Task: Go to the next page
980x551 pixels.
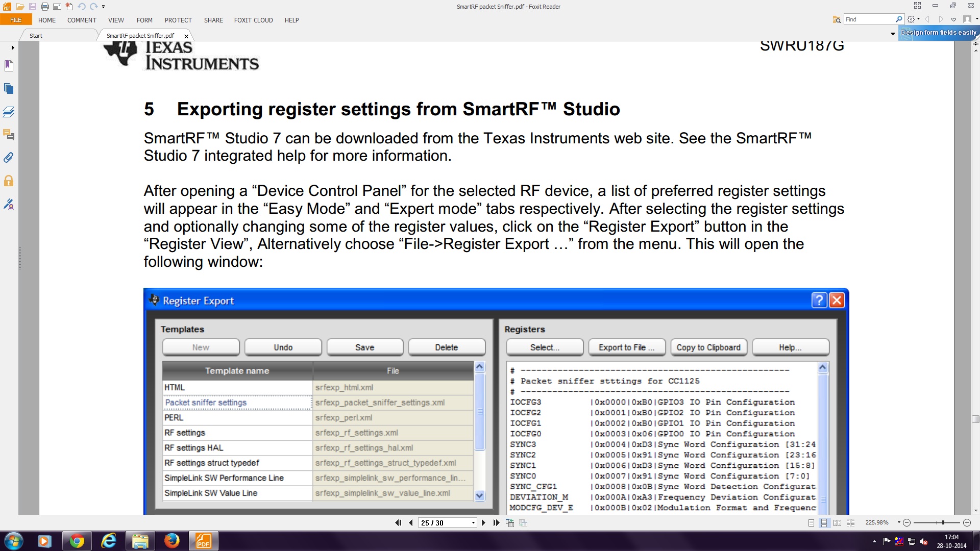Action: [x=483, y=522]
